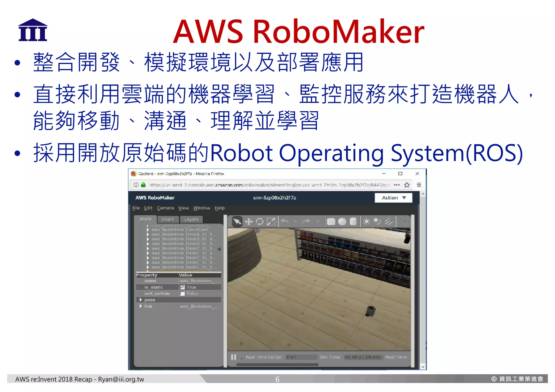
Task: Open the undo history dropdown arrow
Action: pyautogui.click(x=295, y=222)
